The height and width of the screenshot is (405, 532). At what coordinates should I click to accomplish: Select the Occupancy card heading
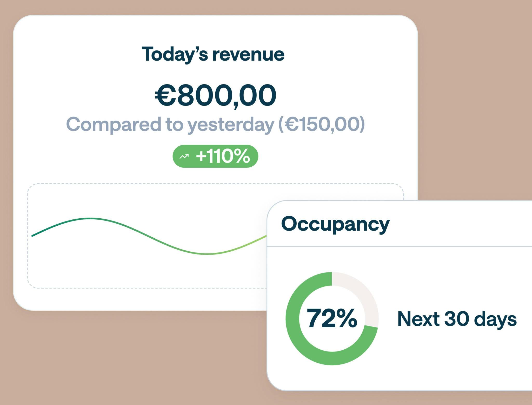[335, 224]
